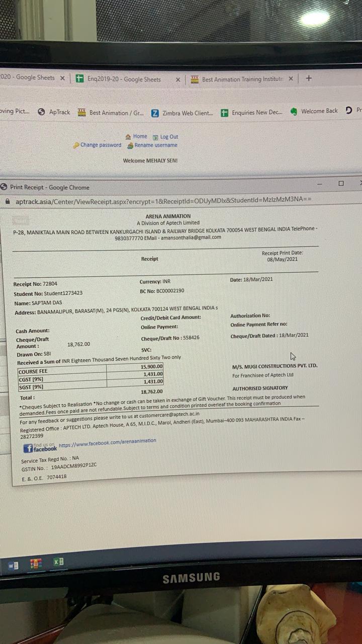This screenshot has height=644, width=362.
Task: Open Microsoft Word from the taskbar
Action: (14, 565)
